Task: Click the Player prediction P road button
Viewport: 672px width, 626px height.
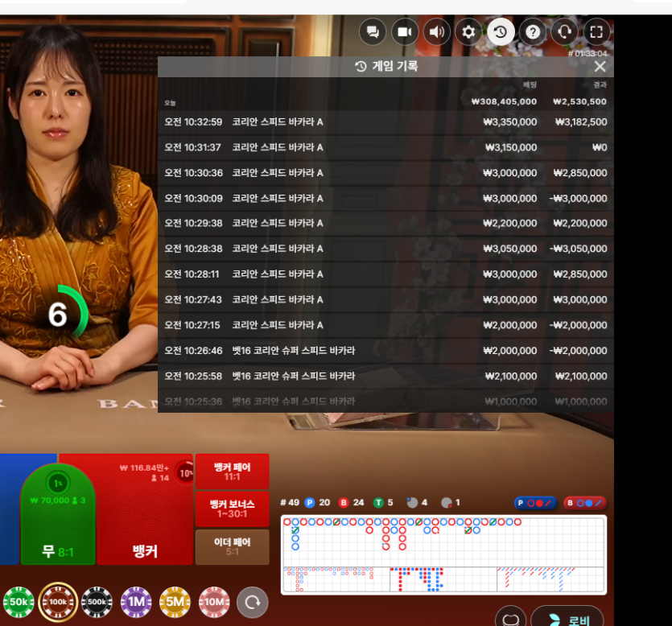Action: point(536,503)
